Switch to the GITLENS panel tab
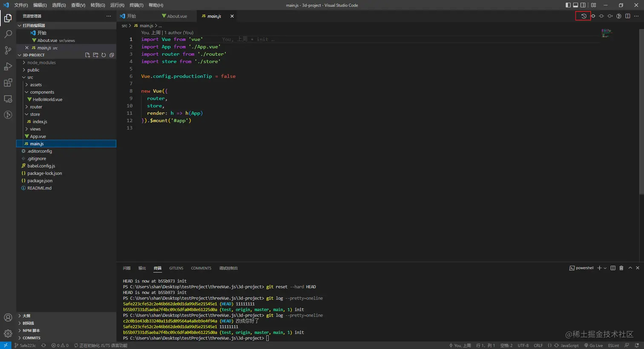644x349 pixels. pyautogui.click(x=176, y=268)
